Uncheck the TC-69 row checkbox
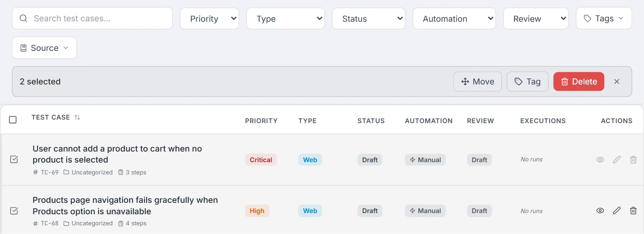Screen dimensions: 644x234 tap(14, 159)
